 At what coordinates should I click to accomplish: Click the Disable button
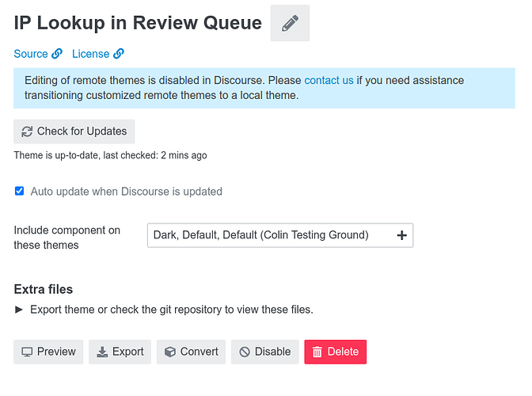[265, 352]
